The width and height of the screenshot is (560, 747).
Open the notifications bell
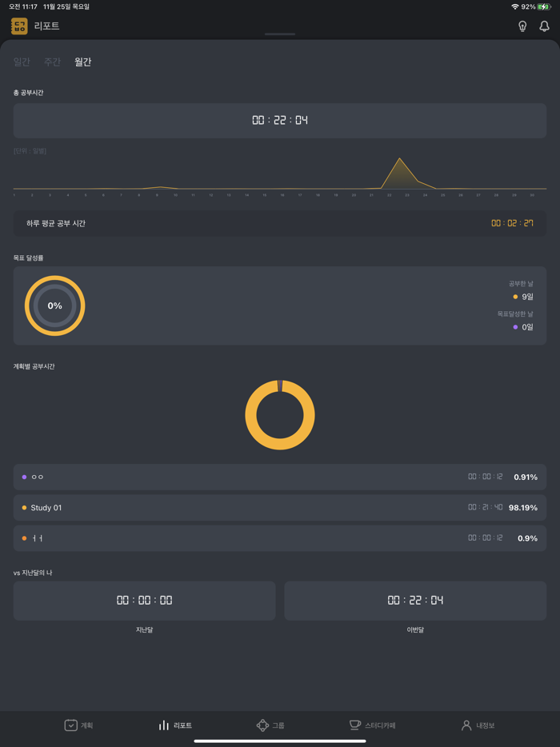(x=544, y=26)
